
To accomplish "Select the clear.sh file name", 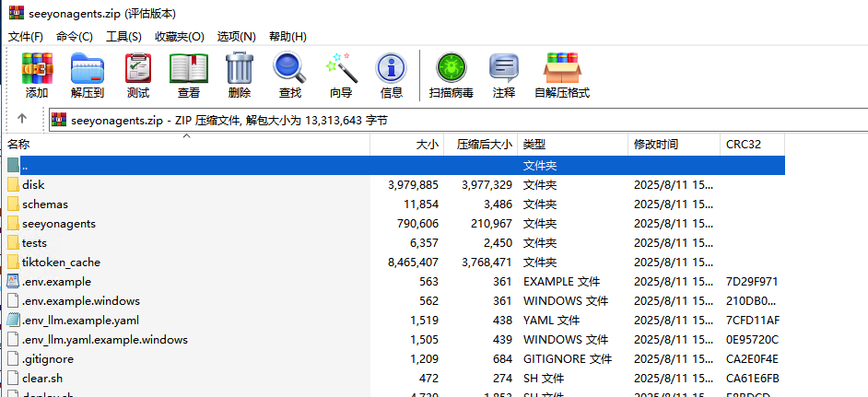I will pos(42,379).
